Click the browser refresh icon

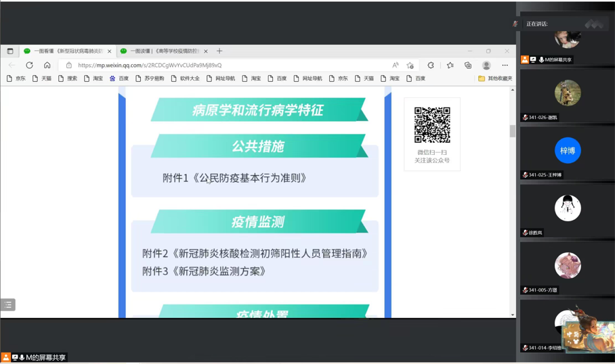pyautogui.click(x=29, y=66)
